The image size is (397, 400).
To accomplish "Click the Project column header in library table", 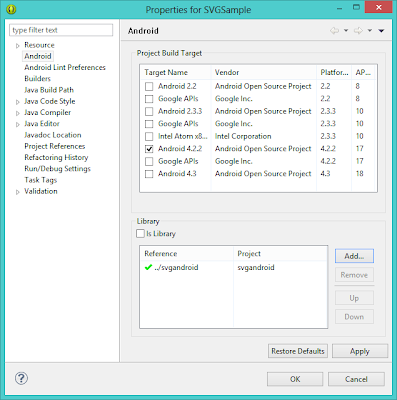I will click(280, 254).
